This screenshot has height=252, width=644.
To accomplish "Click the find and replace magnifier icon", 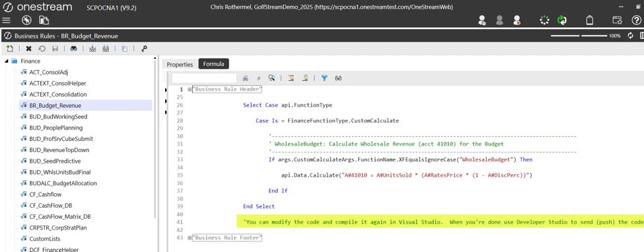I will pos(271,77).
